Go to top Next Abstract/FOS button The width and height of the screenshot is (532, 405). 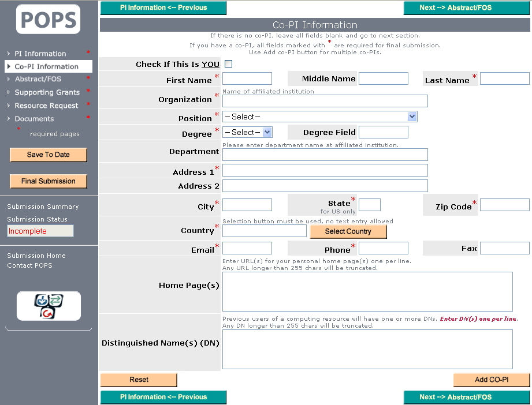click(x=455, y=8)
